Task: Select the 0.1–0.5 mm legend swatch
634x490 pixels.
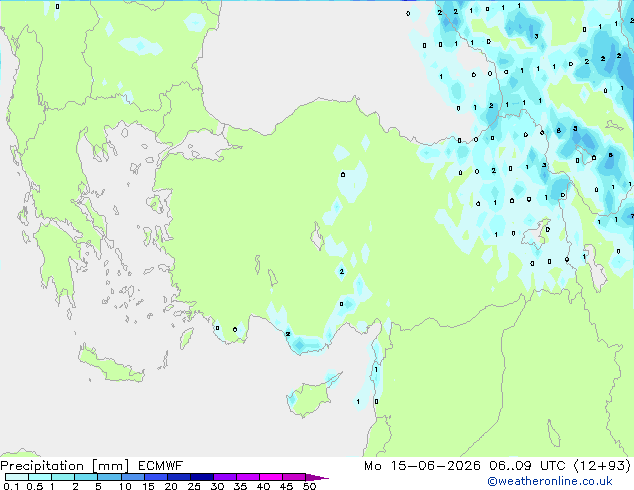Action: tap(17, 477)
